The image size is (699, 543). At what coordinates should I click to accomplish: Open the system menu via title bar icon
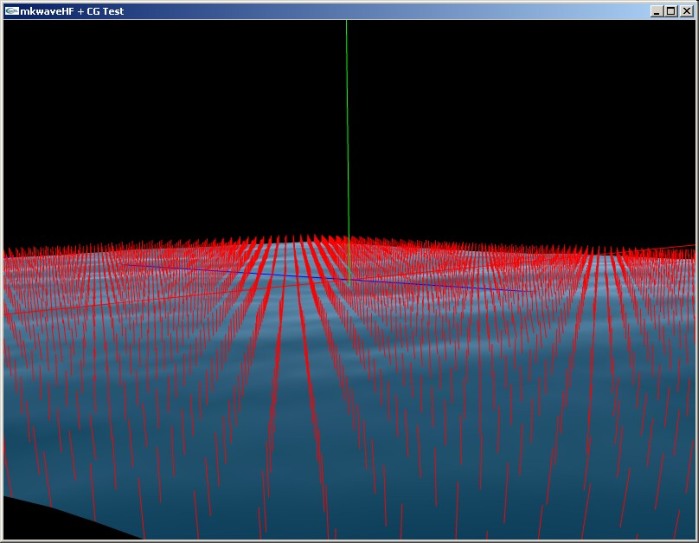[10, 10]
